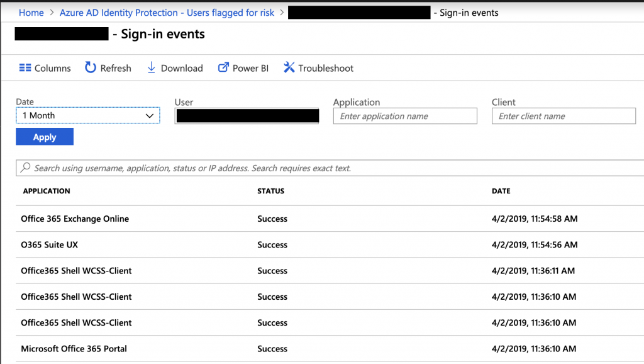Image resolution: width=644 pixels, height=364 pixels.
Task: Click the magnifier icon in search bar
Action: (x=25, y=168)
